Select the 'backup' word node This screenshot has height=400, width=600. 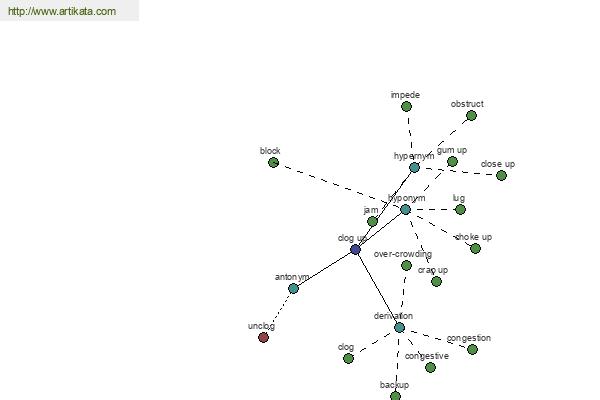[x=395, y=396]
